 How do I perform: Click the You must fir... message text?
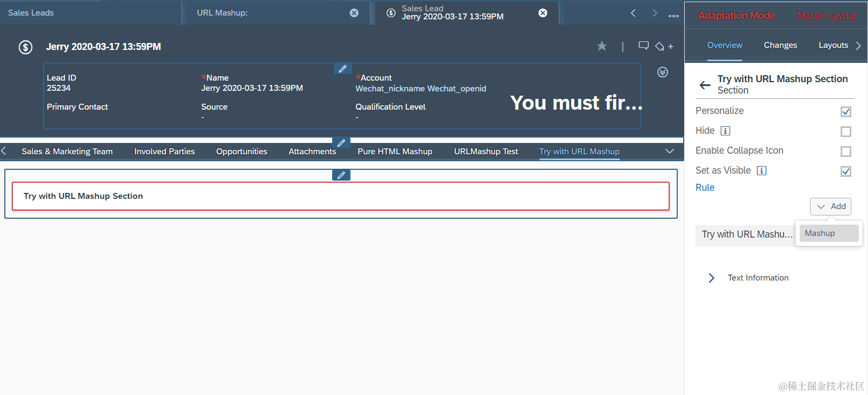[576, 103]
